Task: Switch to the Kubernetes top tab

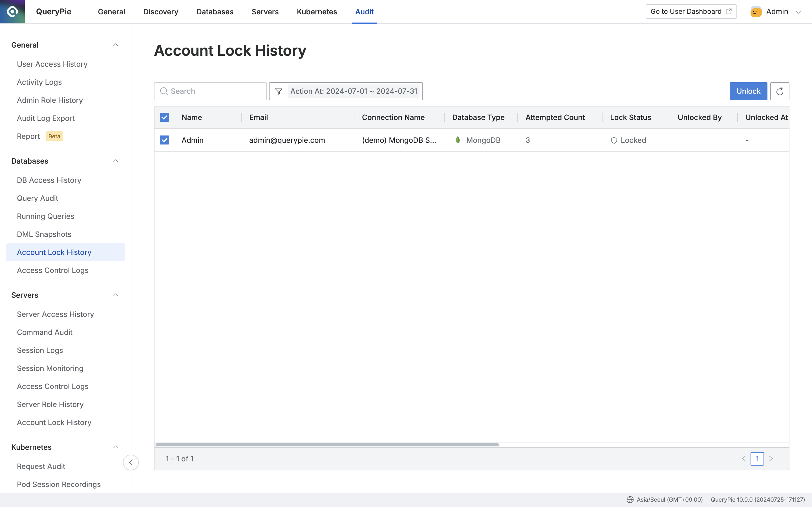Action: 317,12
